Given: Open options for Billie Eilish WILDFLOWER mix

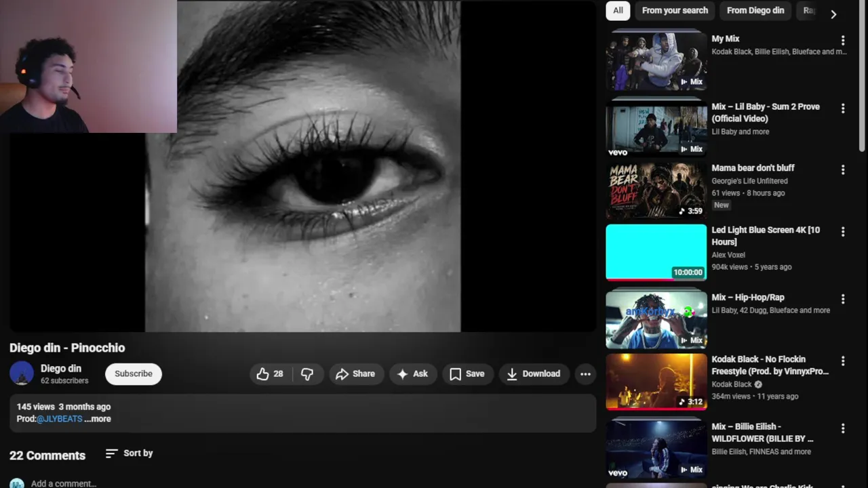Looking at the screenshot, I should (x=843, y=429).
